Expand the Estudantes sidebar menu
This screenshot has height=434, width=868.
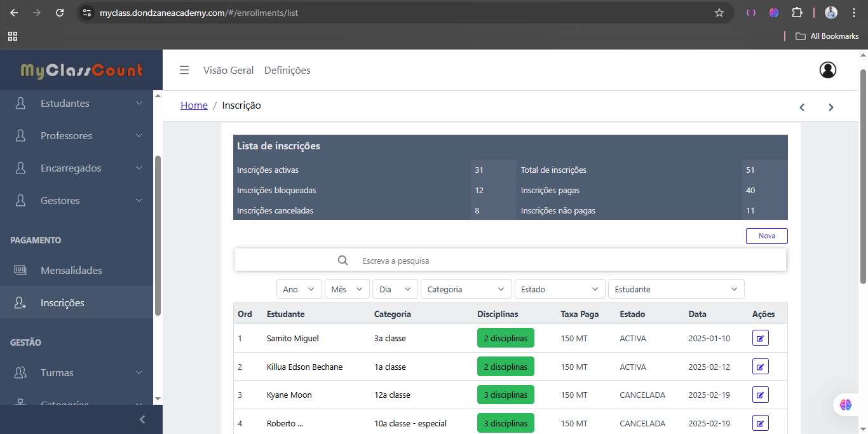coord(81,104)
